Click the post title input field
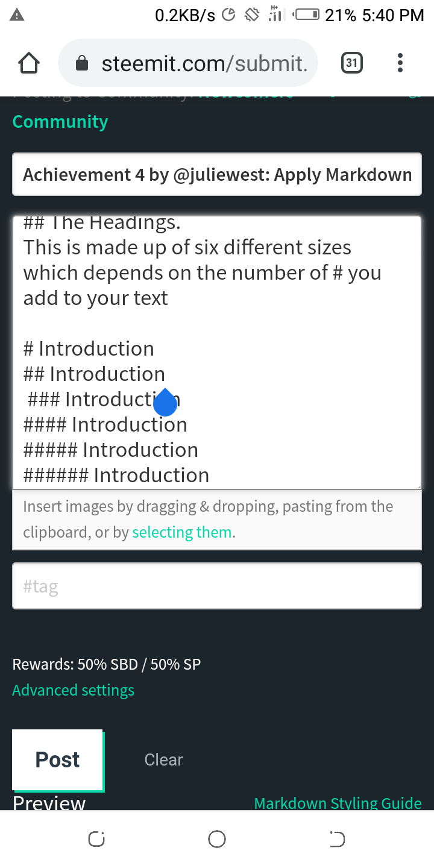Viewport: 434px width, 868px height. (x=217, y=174)
